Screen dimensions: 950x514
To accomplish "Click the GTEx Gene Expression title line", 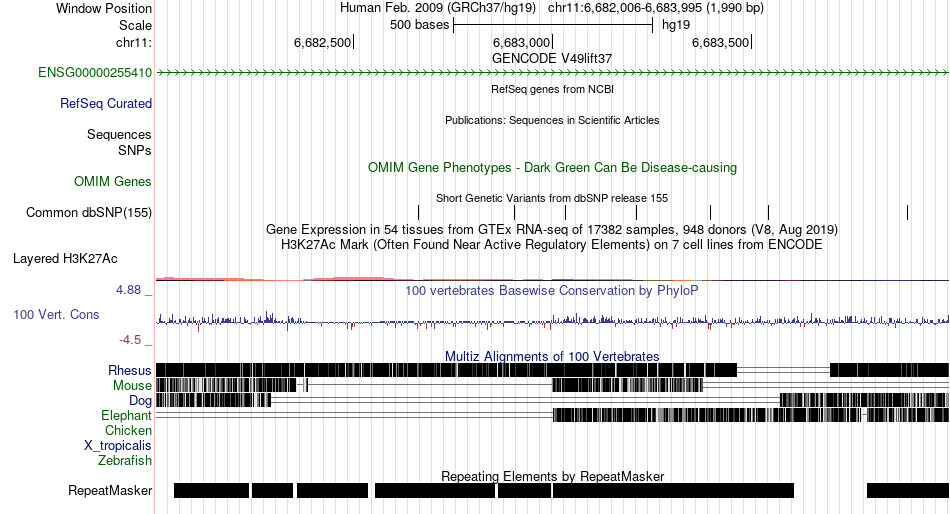I will 552,230.
